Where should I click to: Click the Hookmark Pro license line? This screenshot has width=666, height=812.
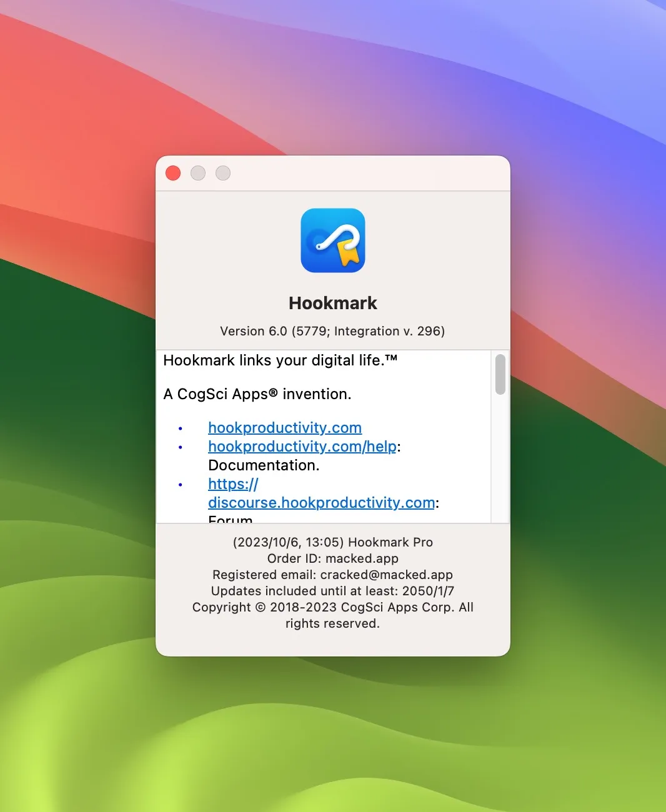332,542
